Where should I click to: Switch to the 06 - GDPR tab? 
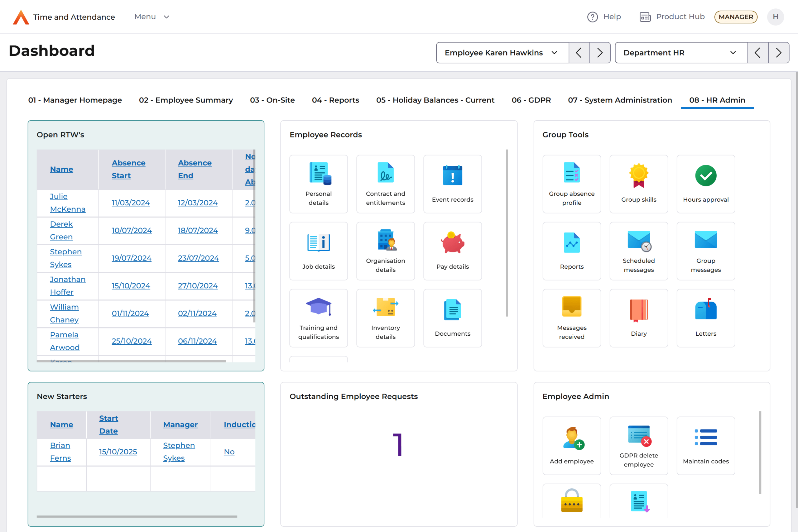pyautogui.click(x=531, y=100)
